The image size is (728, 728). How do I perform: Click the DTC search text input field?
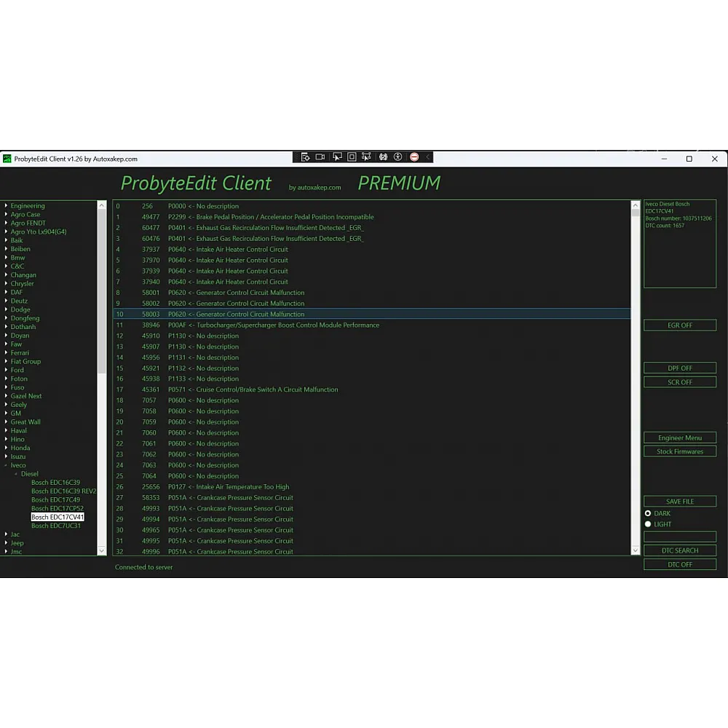coord(680,537)
